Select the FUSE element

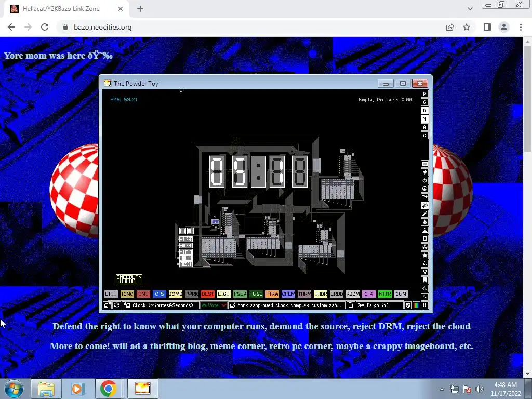click(256, 294)
